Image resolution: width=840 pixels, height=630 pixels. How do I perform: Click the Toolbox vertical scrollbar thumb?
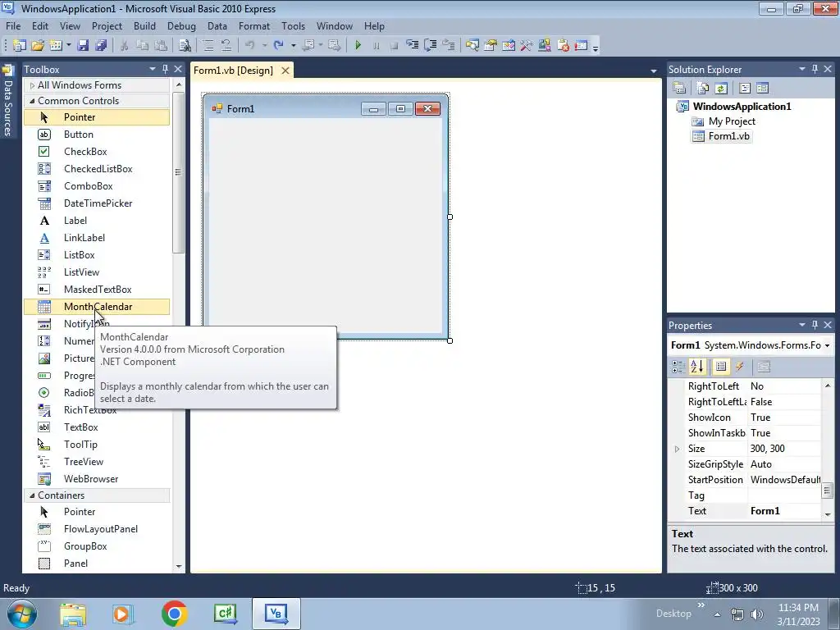click(x=178, y=172)
